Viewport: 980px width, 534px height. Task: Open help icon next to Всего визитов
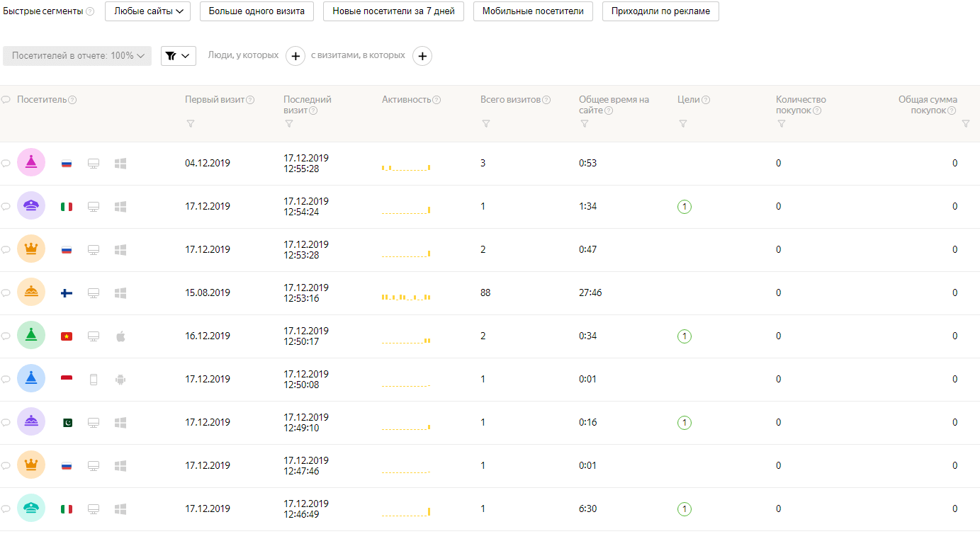(546, 100)
